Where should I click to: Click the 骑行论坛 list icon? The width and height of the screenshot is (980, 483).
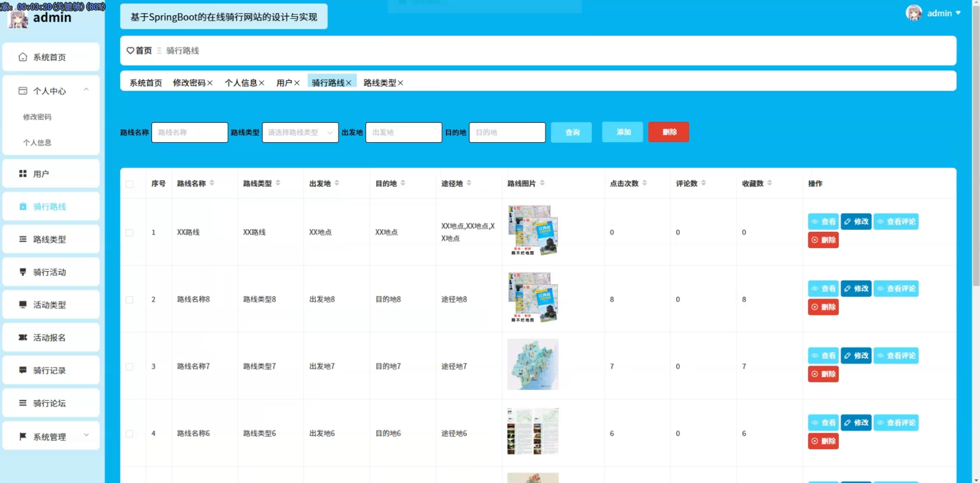click(23, 403)
